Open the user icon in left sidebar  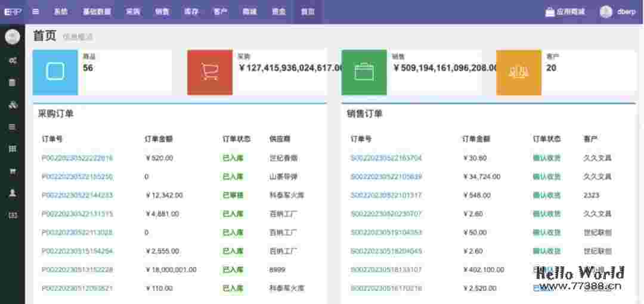(13, 193)
